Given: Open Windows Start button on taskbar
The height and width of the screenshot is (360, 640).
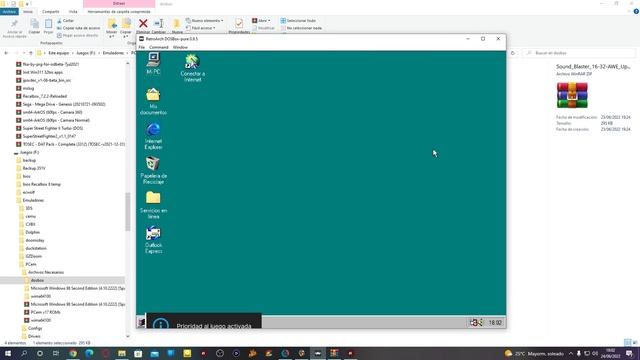Looking at the screenshot, I should coord(8,353).
